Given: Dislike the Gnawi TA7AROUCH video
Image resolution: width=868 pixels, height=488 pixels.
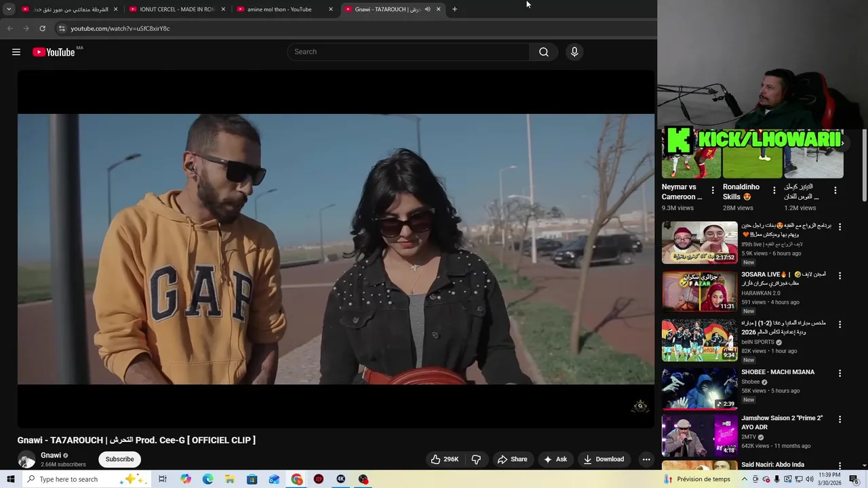Looking at the screenshot, I should pos(476,460).
